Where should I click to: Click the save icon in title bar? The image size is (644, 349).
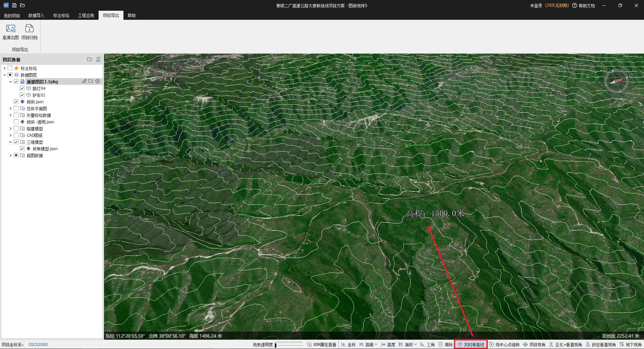coord(14,5)
